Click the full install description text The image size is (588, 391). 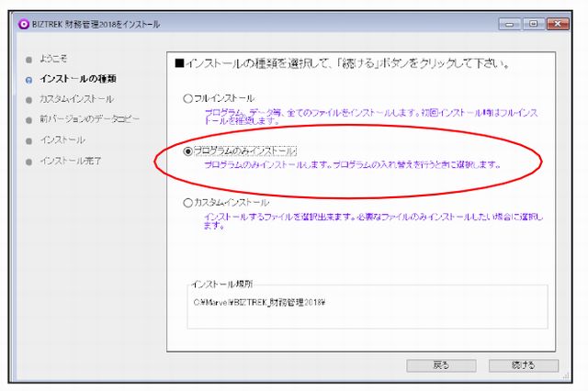coord(371,117)
